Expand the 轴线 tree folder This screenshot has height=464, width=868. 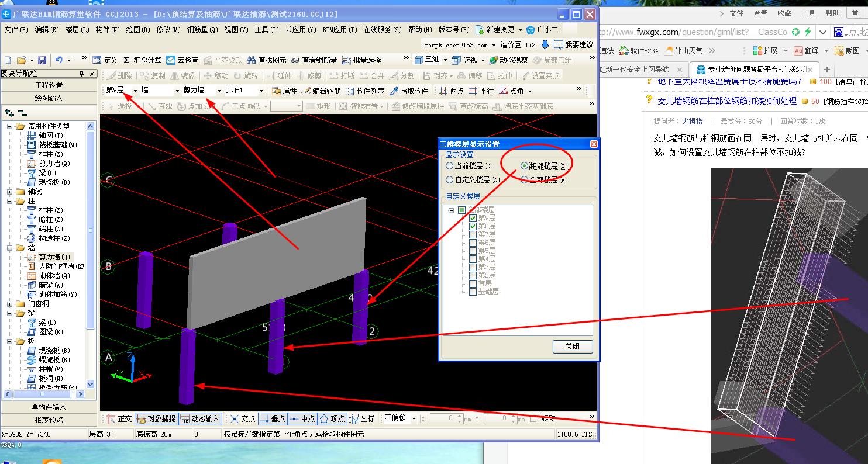10,192
